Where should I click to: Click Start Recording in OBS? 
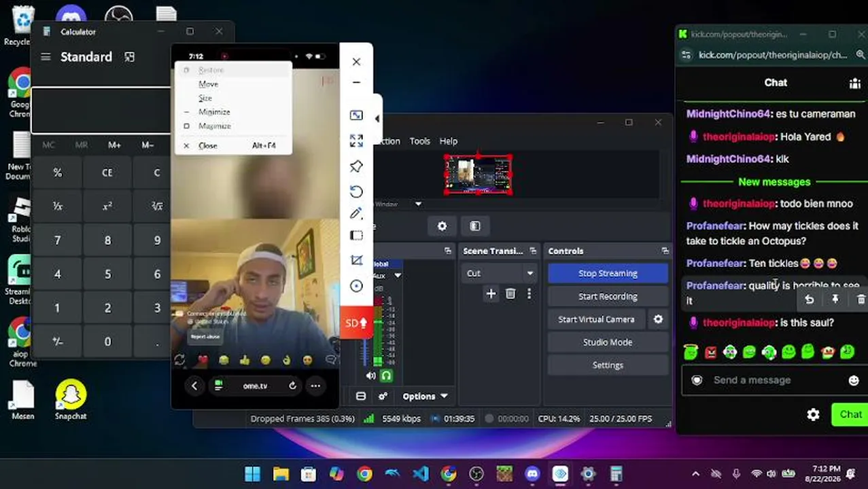[608, 296]
